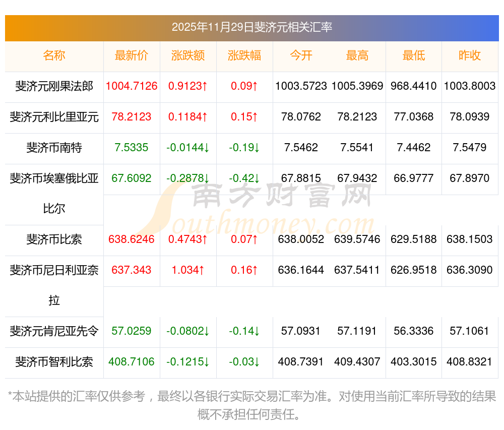The image size is (504, 430).
Task: Click previous close 408.8321
Action: pyautogui.click(x=470, y=362)
